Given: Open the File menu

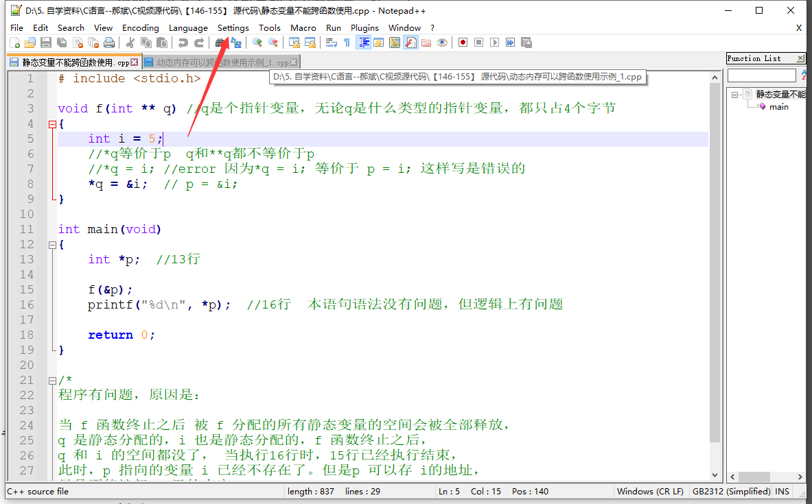Looking at the screenshot, I should click(16, 28).
